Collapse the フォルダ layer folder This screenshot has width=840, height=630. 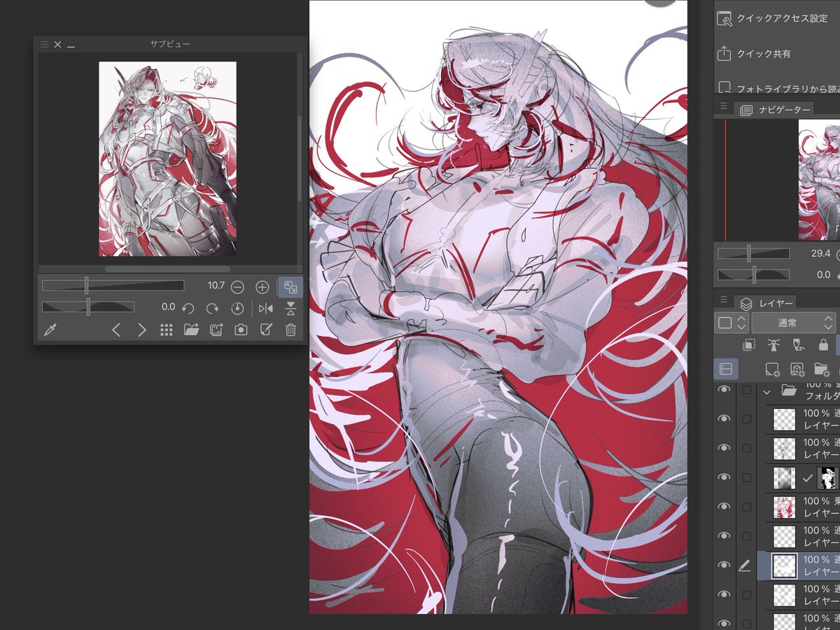[766, 391]
